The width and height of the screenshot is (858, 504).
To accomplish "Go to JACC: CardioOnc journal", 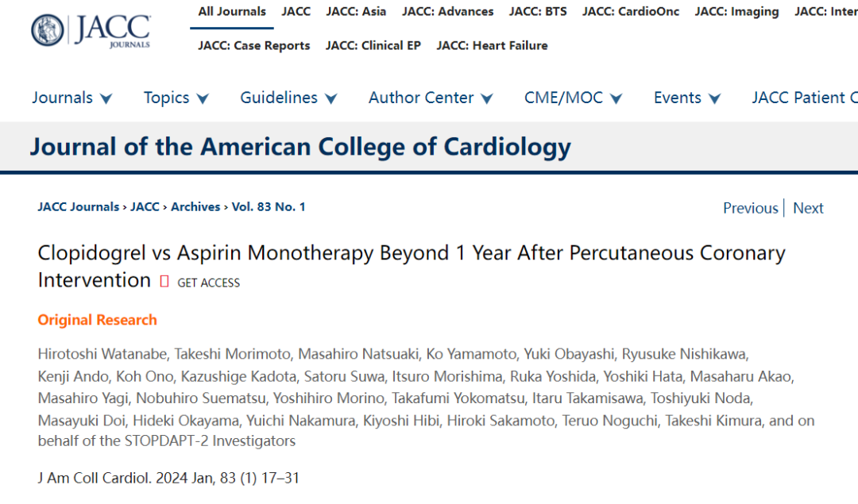I will (x=631, y=11).
